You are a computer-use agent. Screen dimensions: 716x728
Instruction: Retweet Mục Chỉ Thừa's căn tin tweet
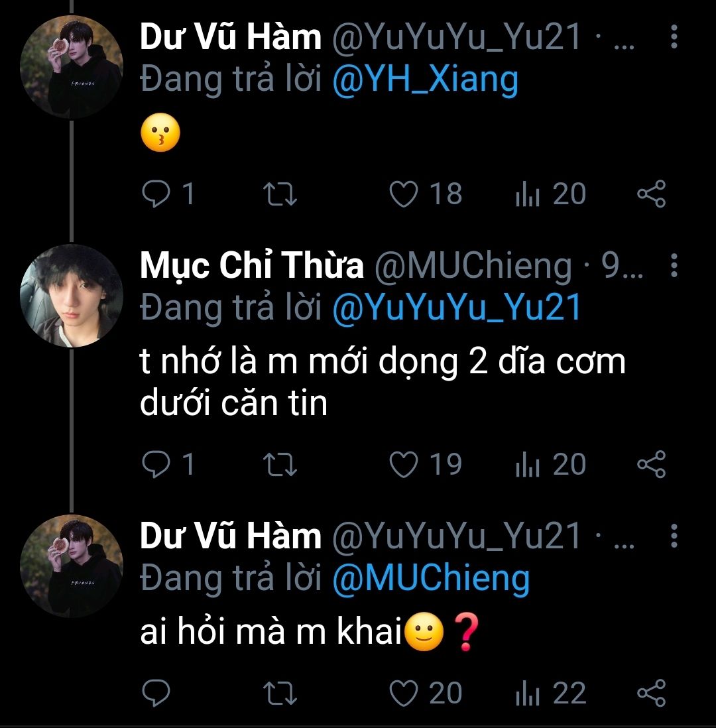point(281,463)
